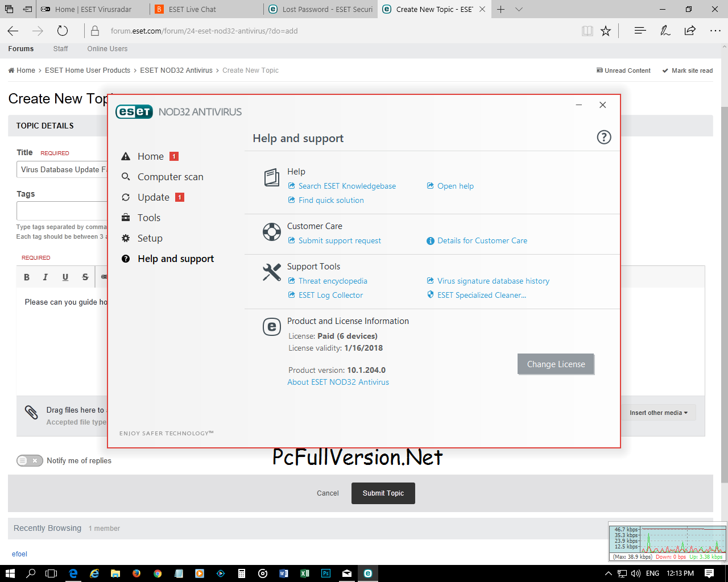Screen dimensions: 728x582
Task: Toggle strikethrough formatting in editor
Action: pos(85,277)
